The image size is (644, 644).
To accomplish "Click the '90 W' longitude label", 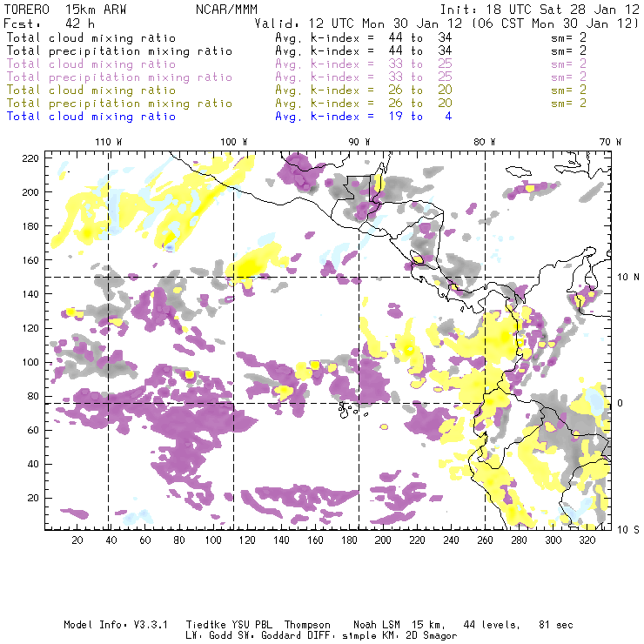I will (x=359, y=142).
